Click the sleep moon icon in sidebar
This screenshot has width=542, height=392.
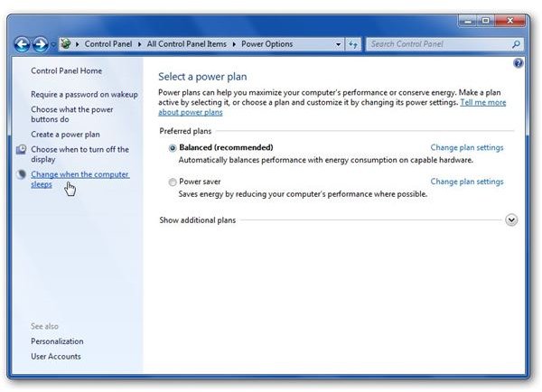tap(22, 174)
